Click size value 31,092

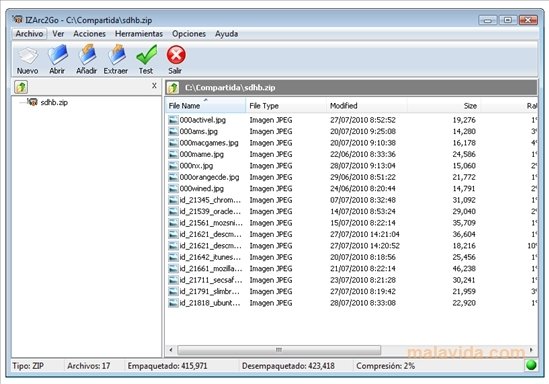click(x=464, y=200)
